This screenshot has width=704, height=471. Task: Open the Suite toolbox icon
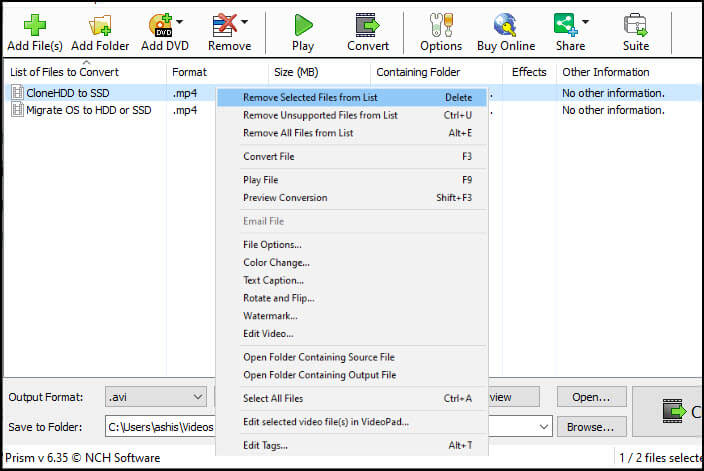pos(635,26)
